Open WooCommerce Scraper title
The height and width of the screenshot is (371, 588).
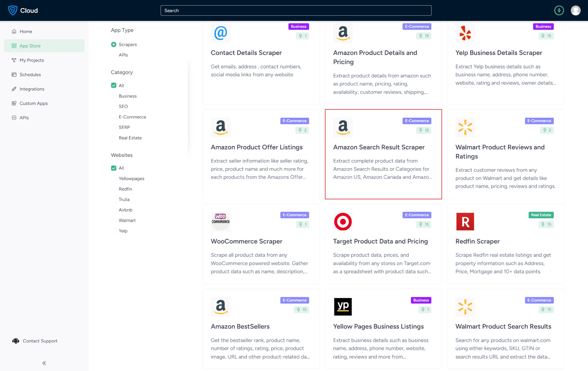(x=246, y=241)
